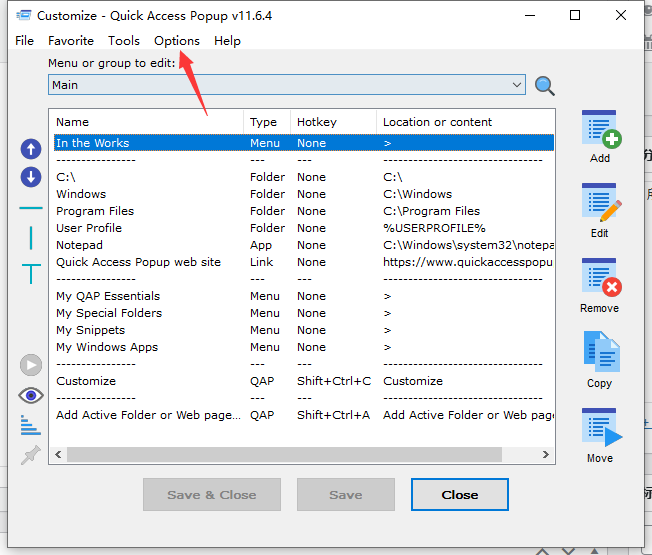Move selected item up with arrow icon

click(31, 149)
